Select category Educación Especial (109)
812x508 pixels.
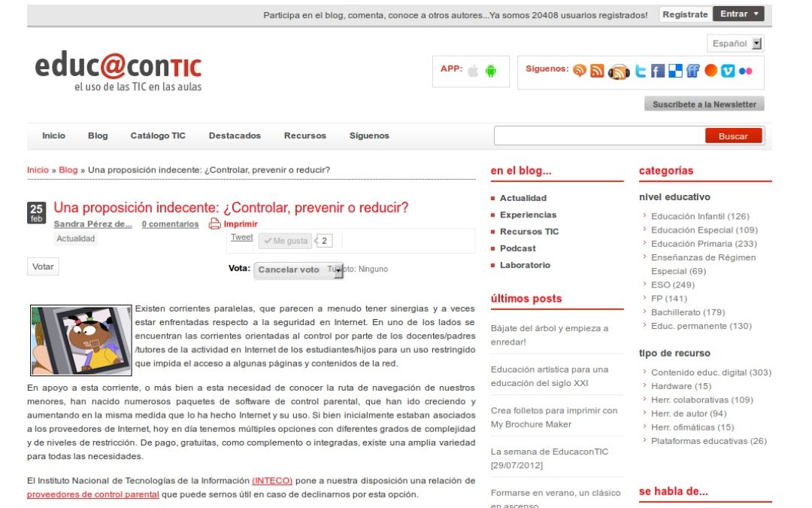pyautogui.click(x=704, y=230)
